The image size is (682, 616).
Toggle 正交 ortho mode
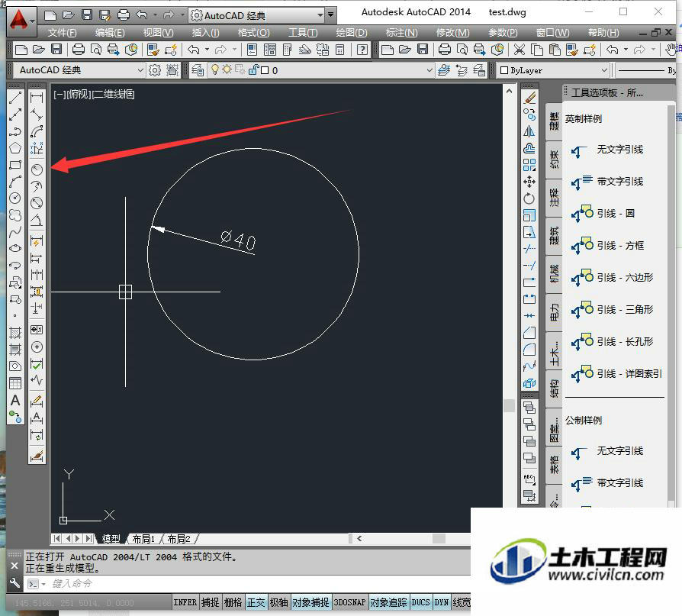tap(256, 602)
